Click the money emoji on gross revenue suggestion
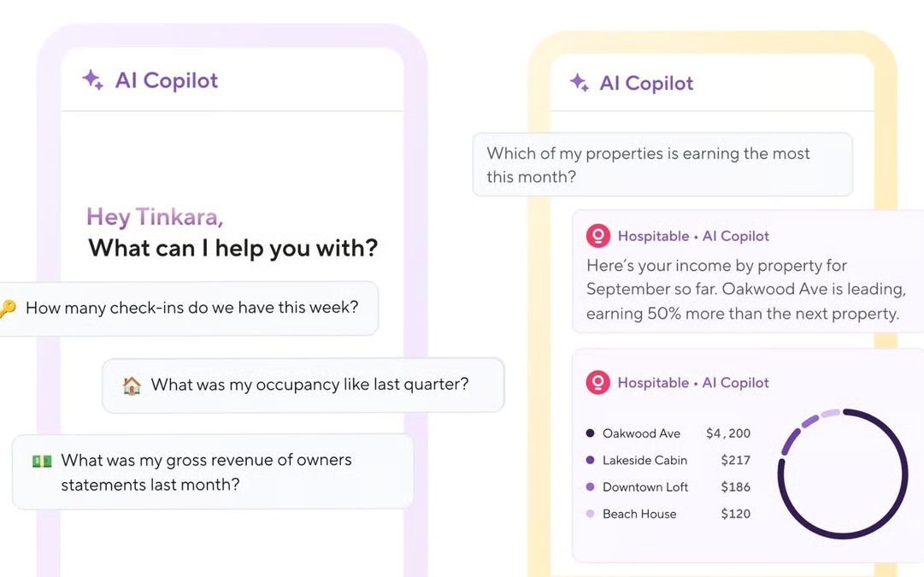The height and width of the screenshot is (577, 924). click(x=42, y=461)
